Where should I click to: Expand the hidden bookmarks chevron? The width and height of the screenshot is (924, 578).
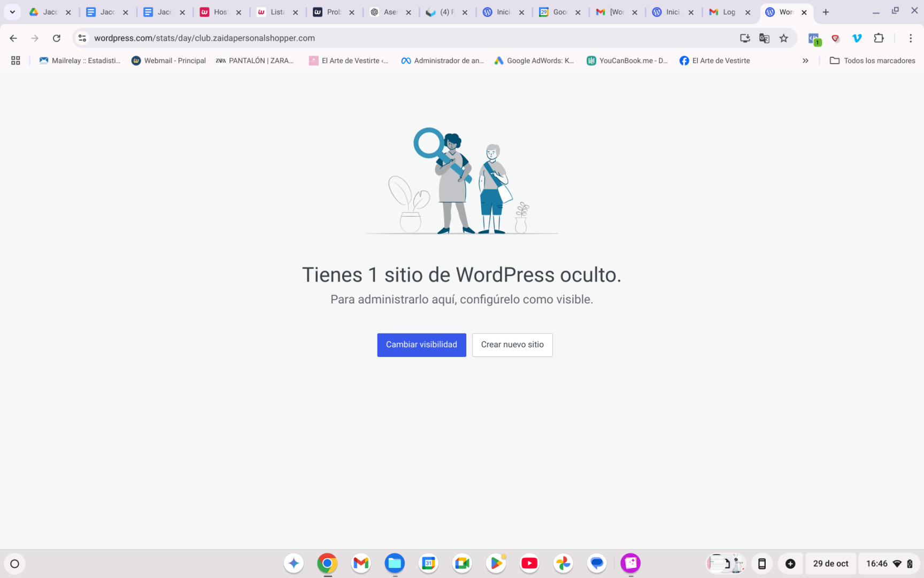point(805,60)
